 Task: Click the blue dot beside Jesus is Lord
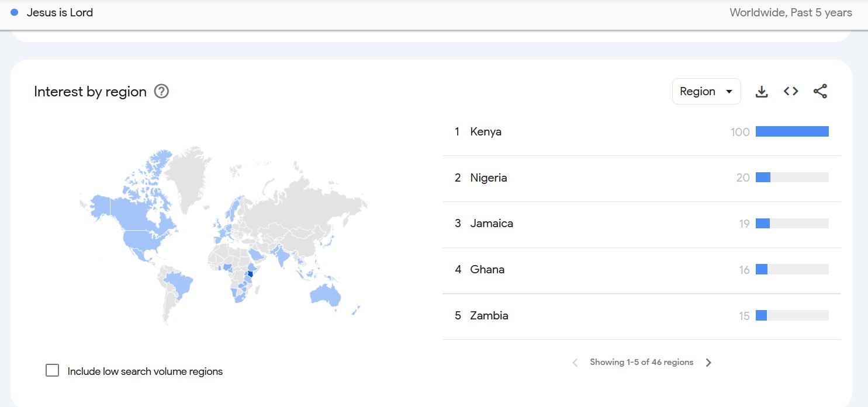pos(15,12)
